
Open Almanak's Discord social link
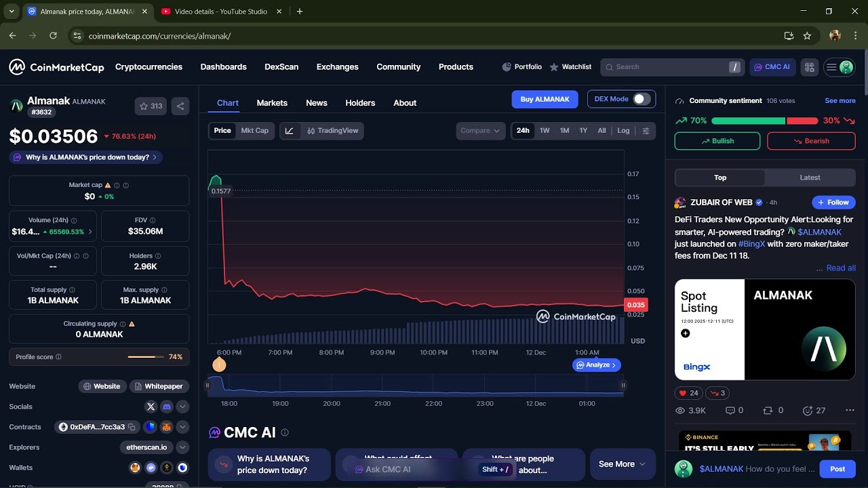pyautogui.click(x=167, y=407)
